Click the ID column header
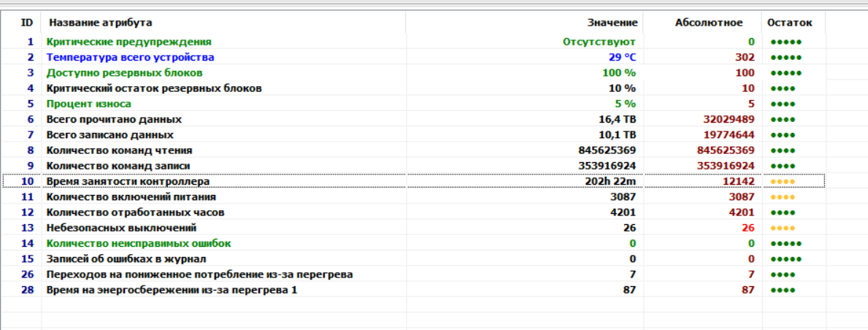This screenshot has width=868, height=330. [x=22, y=23]
